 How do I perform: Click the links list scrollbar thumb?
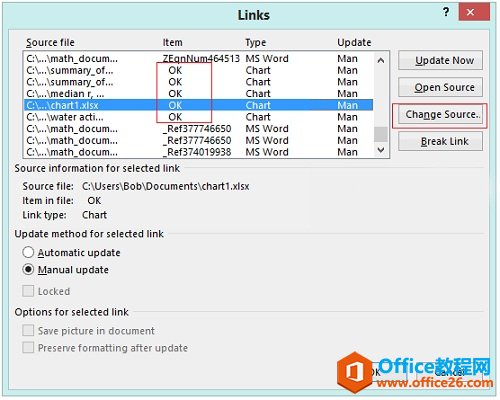[381, 134]
